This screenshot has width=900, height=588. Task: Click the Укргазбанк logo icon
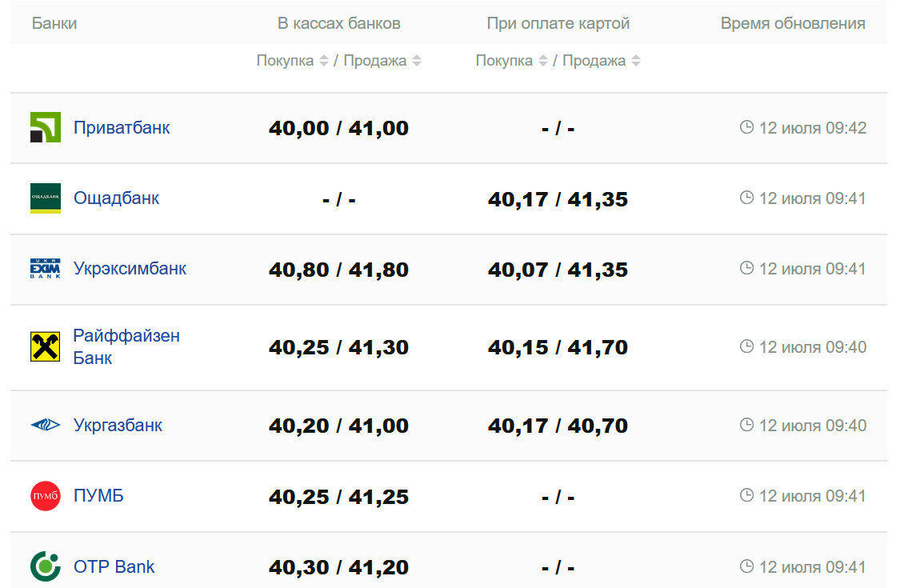pyautogui.click(x=46, y=426)
